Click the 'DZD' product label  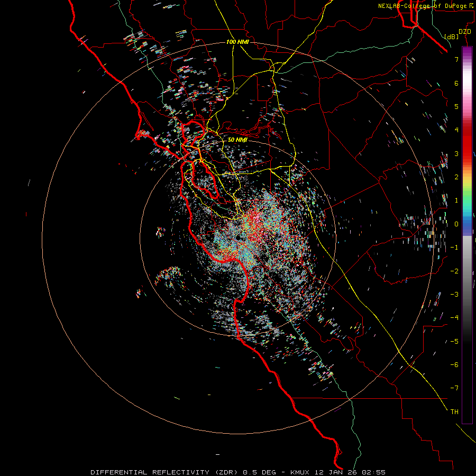pos(465,32)
